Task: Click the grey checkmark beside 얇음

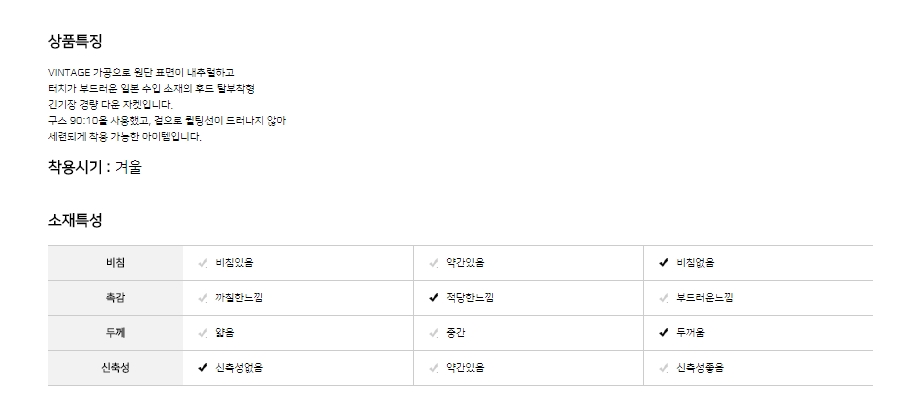Action: 203,333
